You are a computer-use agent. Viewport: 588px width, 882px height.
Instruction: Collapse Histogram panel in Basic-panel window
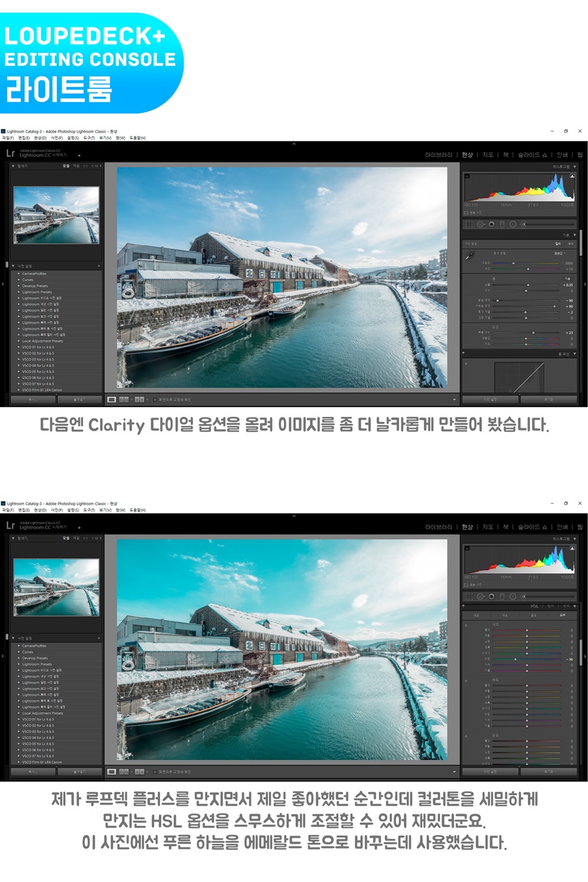tap(575, 167)
